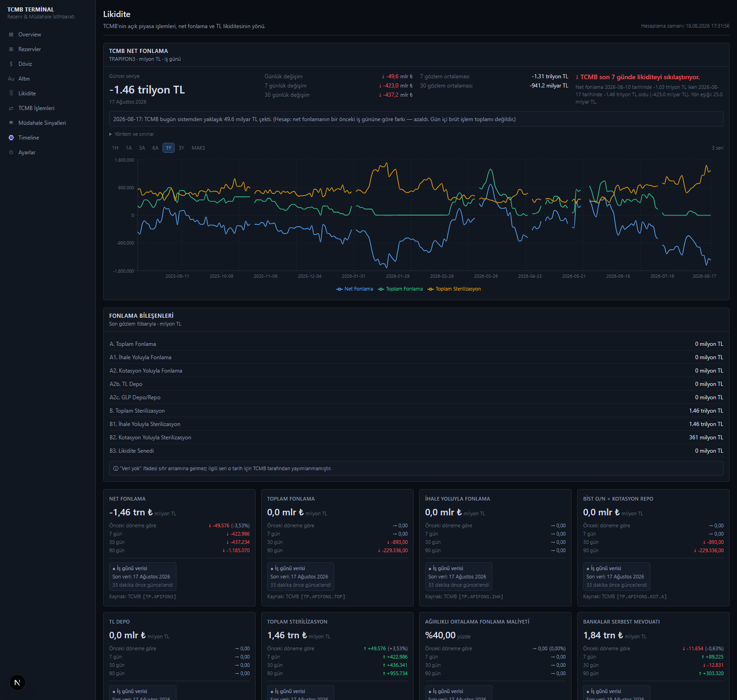Open the Altın Au icon
Screen dimensions: 737x700
(11, 79)
